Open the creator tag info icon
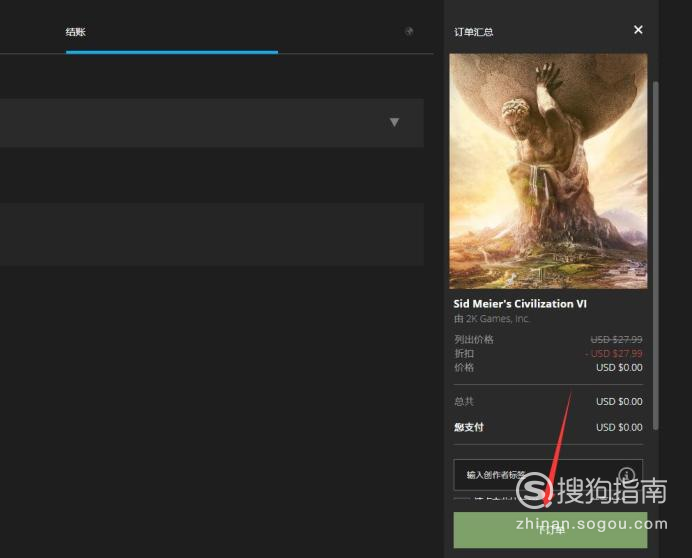The width and height of the screenshot is (692, 558). pyautogui.click(x=627, y=475)
